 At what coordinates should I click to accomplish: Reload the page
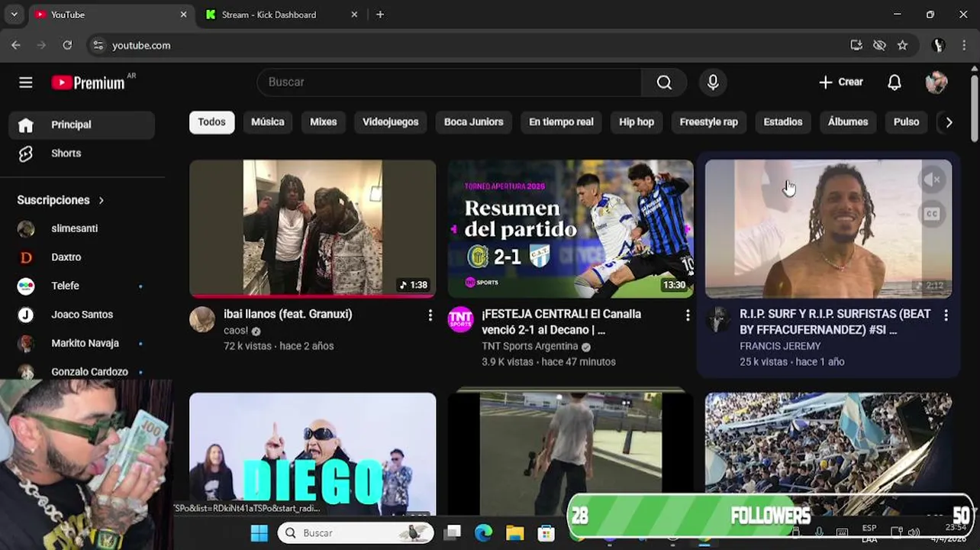67,45
